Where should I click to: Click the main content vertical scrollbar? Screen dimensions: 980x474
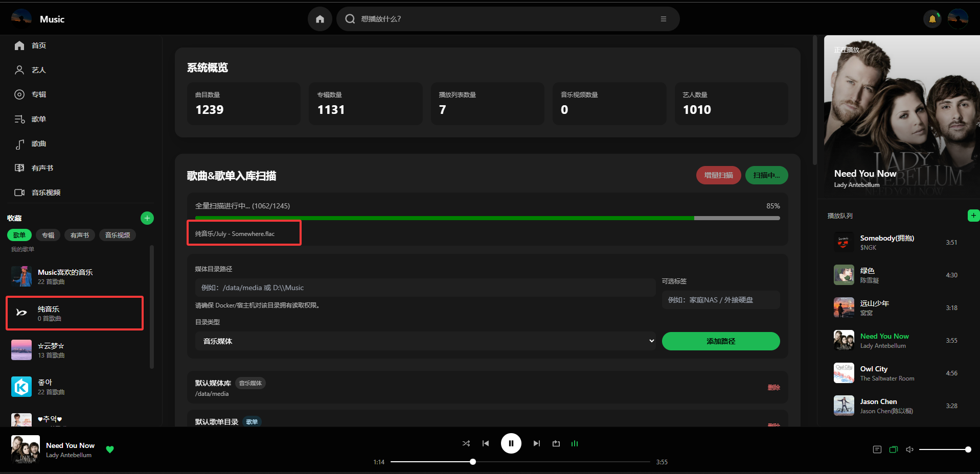coord(815,100)
